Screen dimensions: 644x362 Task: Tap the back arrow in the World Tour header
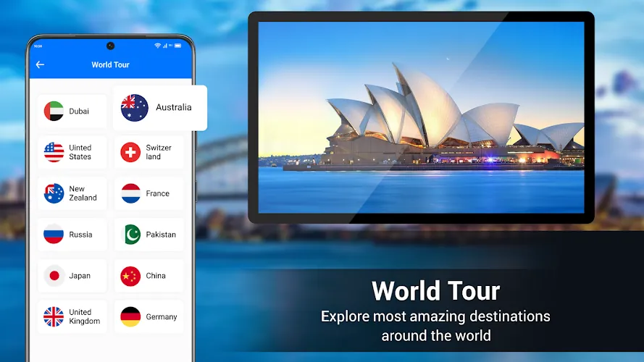[x=40, y=64]
